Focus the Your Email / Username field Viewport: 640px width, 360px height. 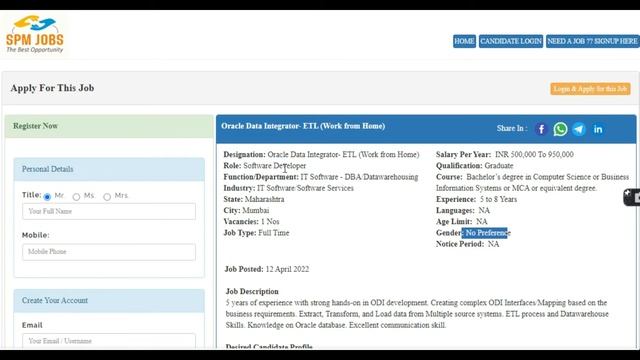point(109,341)
